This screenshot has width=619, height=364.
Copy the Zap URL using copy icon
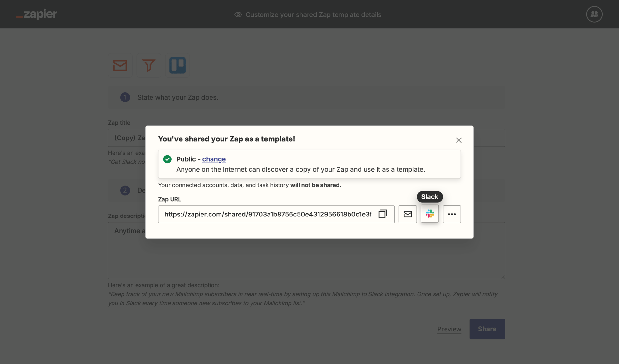(x=383, y=214)
